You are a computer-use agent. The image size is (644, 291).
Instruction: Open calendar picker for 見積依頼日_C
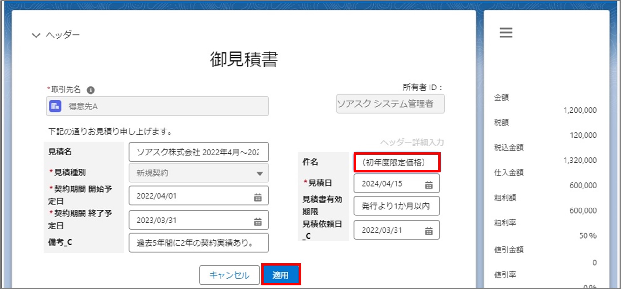pyautogui.click(x=429, y=231)
